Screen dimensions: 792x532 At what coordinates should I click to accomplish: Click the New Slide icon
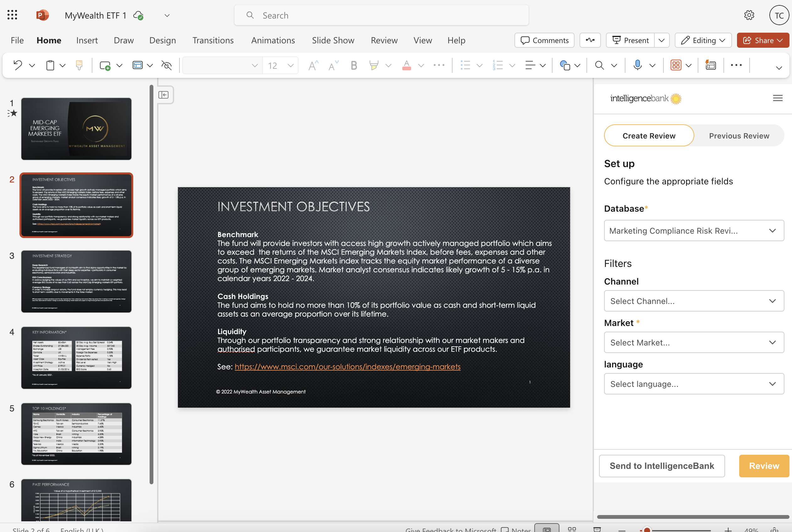pos(105,65)
